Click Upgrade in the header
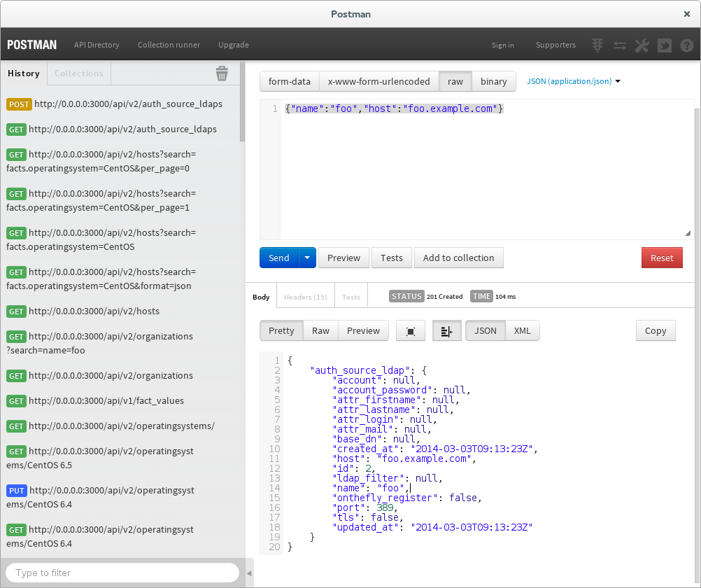Viewport: 701px width, 588px height. point(234,45)
